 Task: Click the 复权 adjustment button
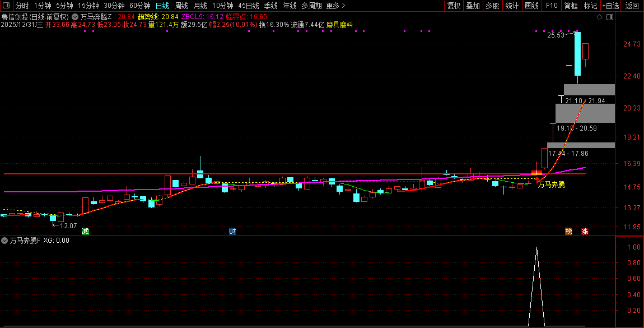point(454,6)
